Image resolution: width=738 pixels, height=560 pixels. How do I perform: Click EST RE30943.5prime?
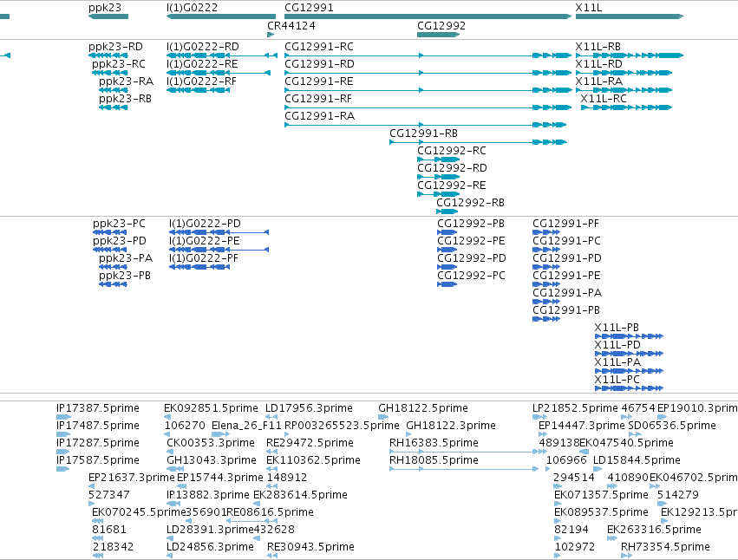tap(272, 556)
